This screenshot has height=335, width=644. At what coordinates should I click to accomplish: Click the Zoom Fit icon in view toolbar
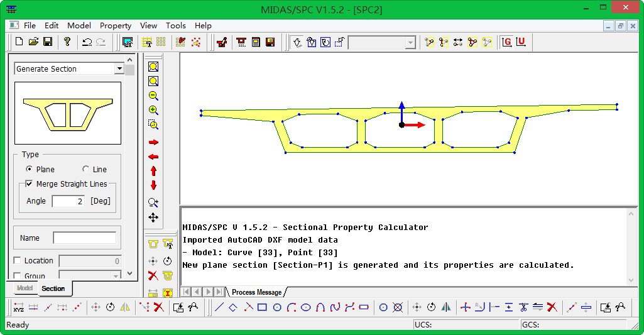pyautogui.click(x=153, y=67)
